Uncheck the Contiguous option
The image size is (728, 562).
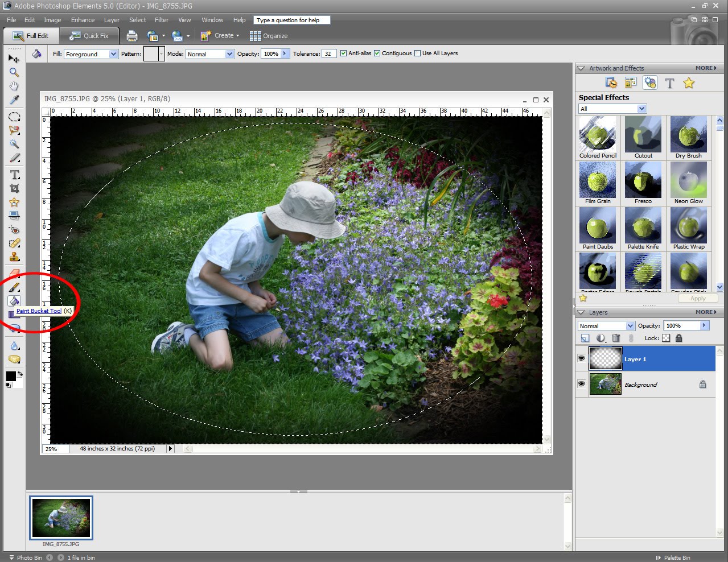[377, 53]
